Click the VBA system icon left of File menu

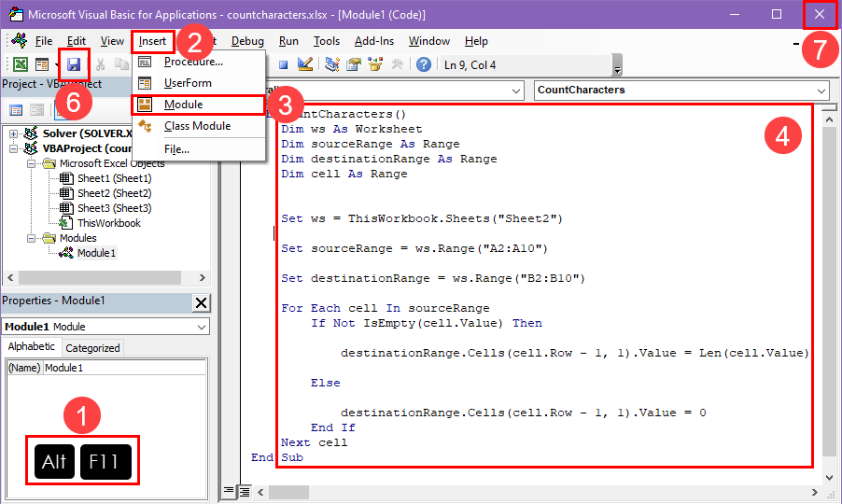pos(20,40)
